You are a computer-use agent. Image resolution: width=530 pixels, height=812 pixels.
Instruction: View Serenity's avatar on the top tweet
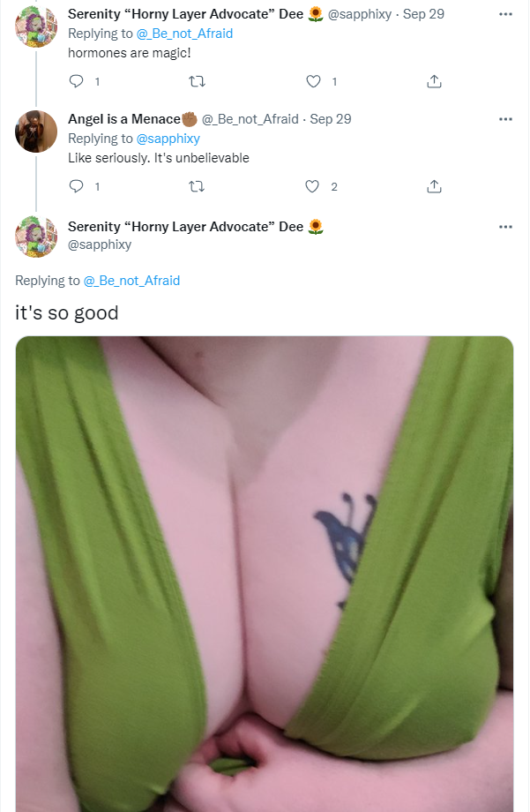[36, 26]
